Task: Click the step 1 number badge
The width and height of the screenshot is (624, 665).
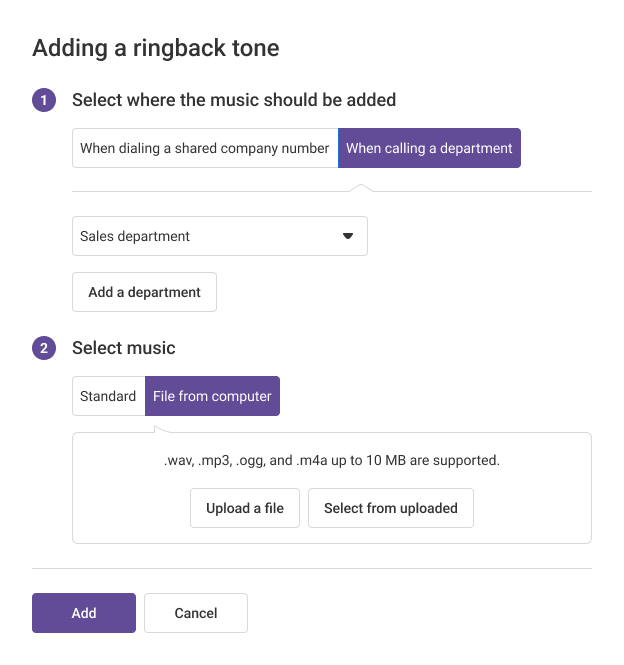Action: tap(44, 100)
